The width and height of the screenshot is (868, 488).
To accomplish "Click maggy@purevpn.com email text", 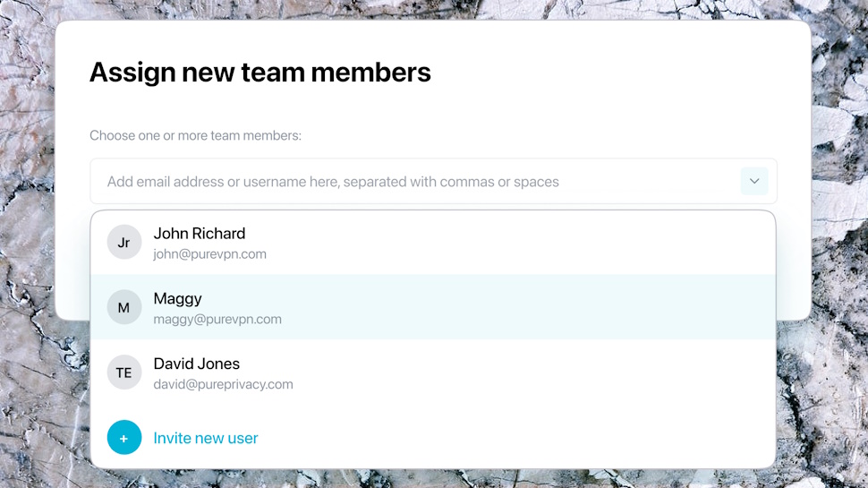I will pos(217,320).
